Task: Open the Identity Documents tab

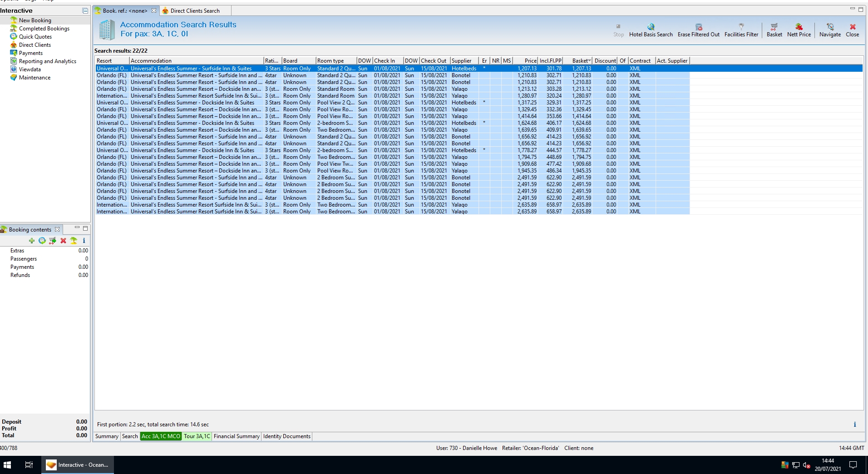Action: tap(287, 436)
